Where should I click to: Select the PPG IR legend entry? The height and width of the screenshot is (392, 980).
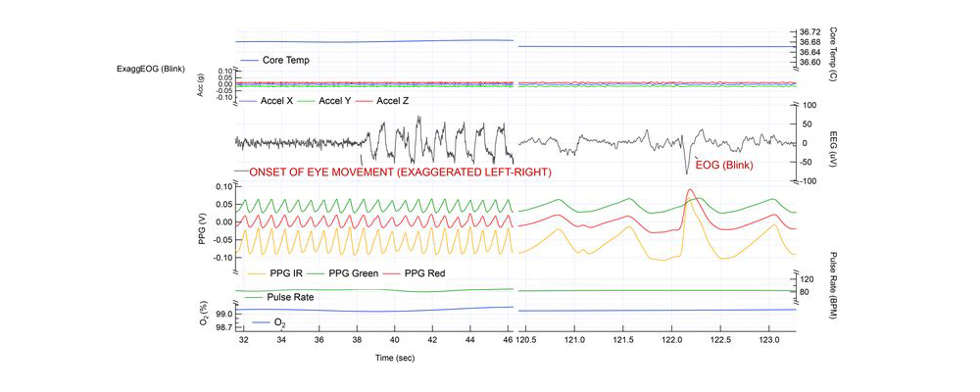(285, 273)
